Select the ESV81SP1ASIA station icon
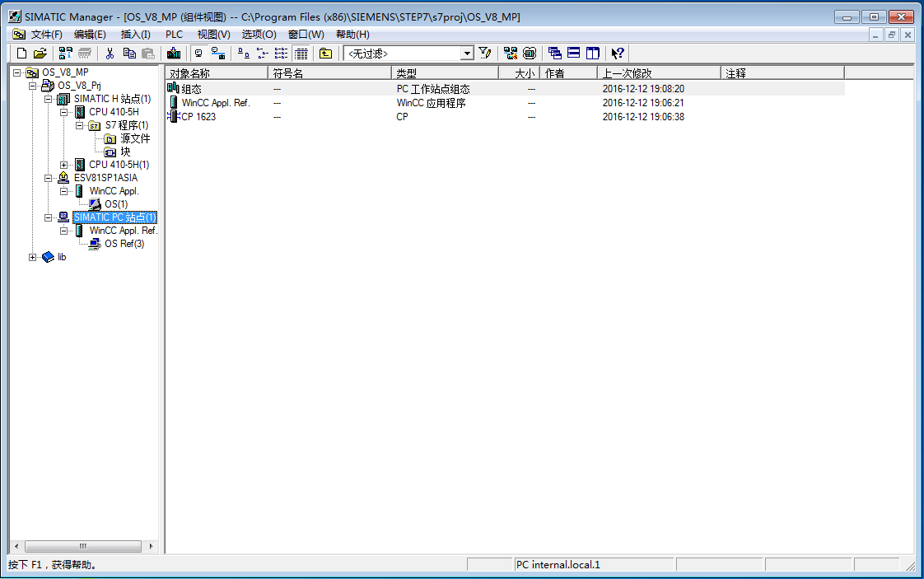Screen dimensions: 924x579 (63, 178)
